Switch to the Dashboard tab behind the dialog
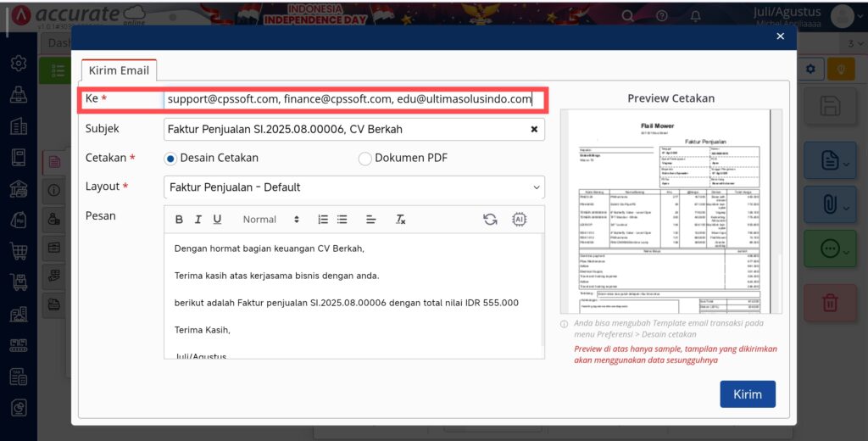The width and height of the screenshot is (868, 441). tap(57, 42)
